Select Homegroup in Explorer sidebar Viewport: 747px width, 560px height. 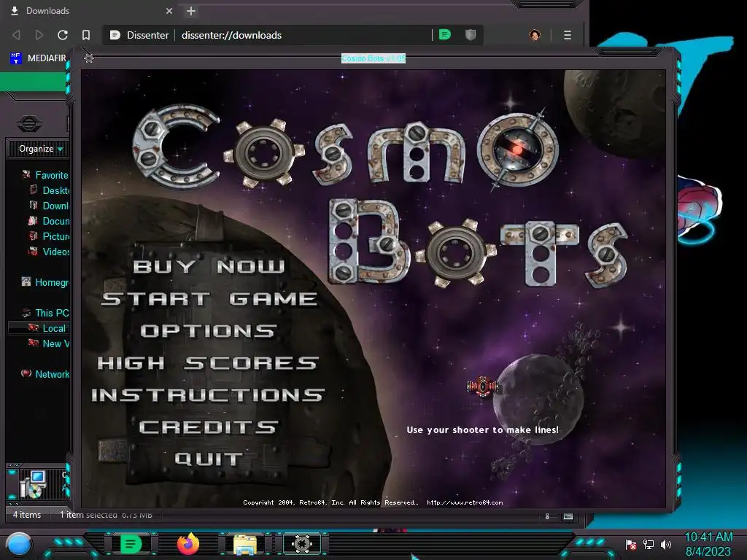click(46, 282)
